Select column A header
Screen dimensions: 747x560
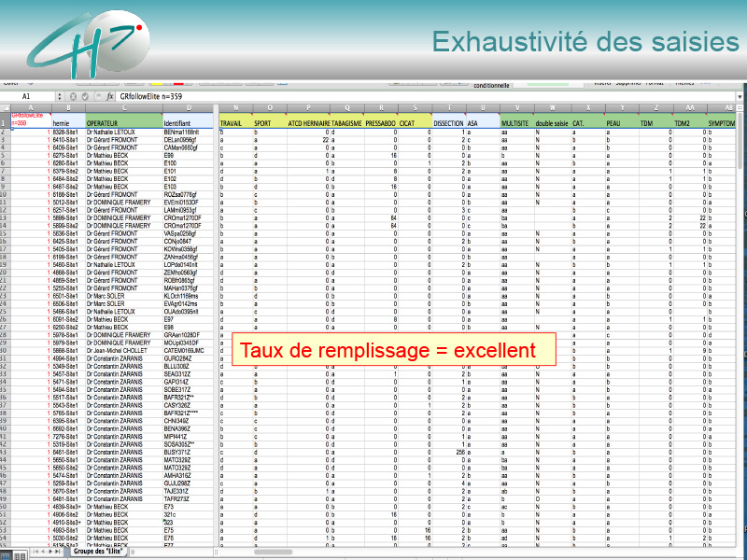(x=31, y=108)
